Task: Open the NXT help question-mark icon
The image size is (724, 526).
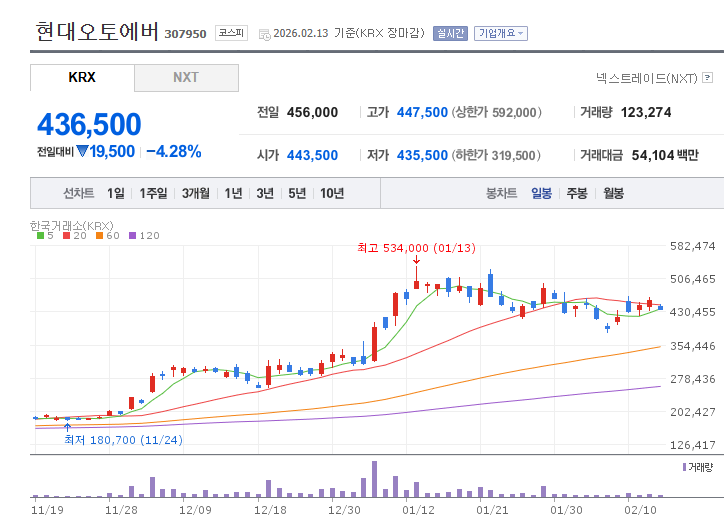Action: click(x=707, y=78)
